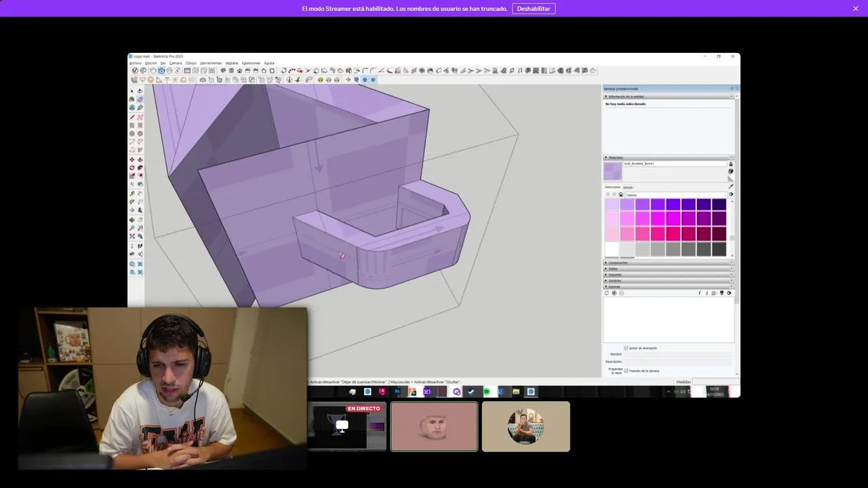Collapse the Escenas panel
The image size is (868, 488).
pos(606,286)
